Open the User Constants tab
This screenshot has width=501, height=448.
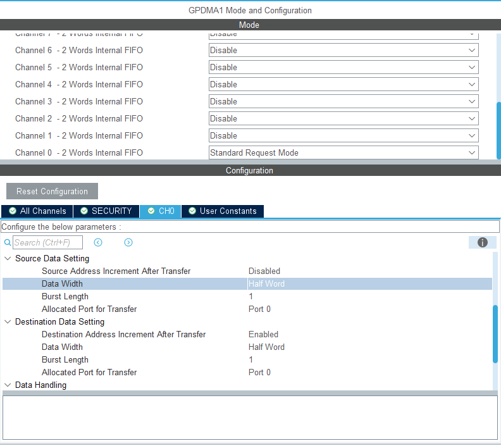[223, 211]
